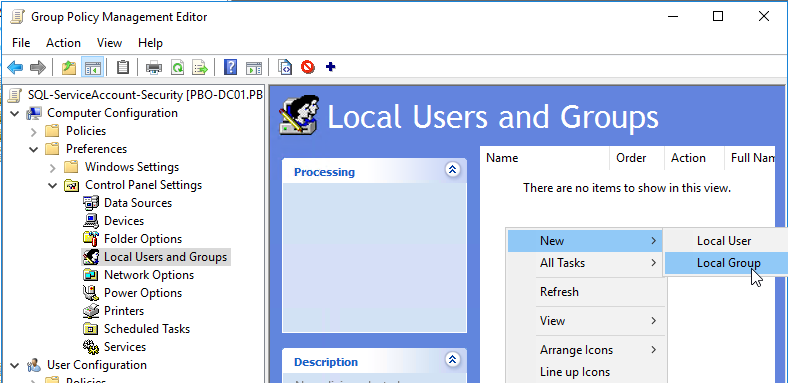This screenshot has height=383, width=788.
Task: Collapse the User Configuration node
Action: 15,365
